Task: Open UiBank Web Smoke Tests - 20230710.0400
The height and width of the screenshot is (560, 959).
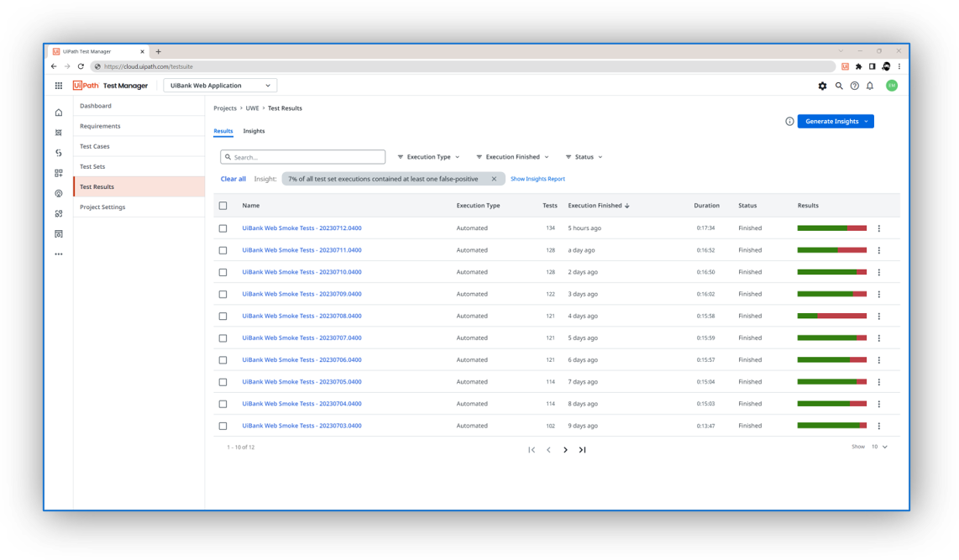Action: [301, 272]
